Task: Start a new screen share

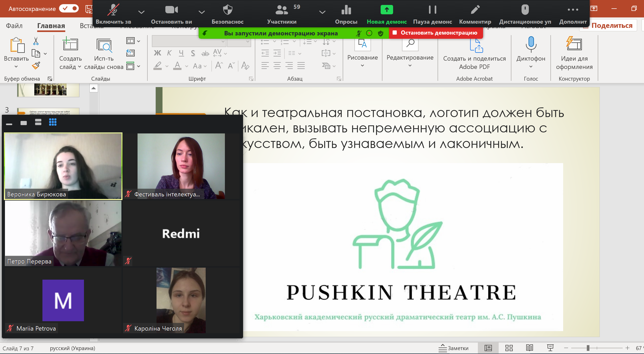Action: (x=387, y=14)
